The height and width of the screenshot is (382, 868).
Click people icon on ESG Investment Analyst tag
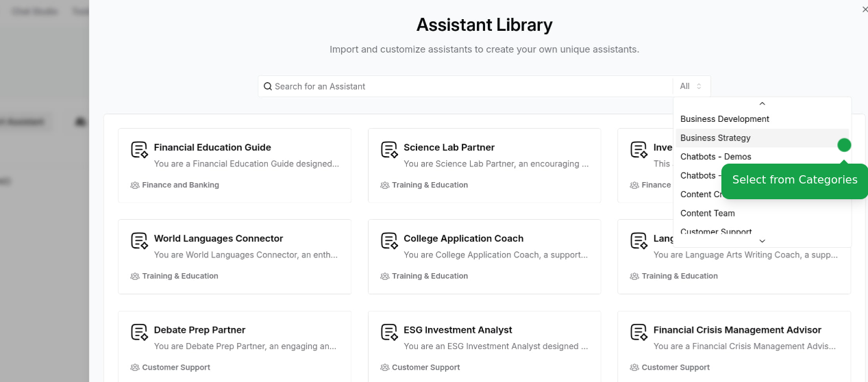pos(385,368)
